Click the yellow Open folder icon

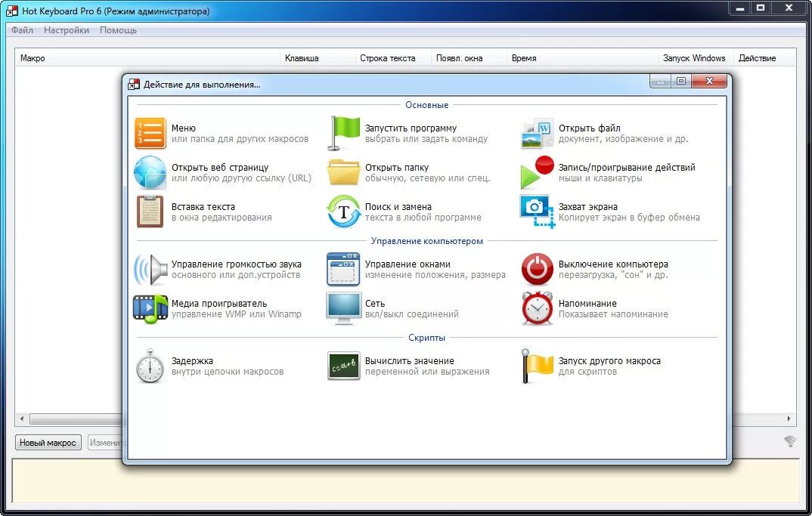[344, 172]
